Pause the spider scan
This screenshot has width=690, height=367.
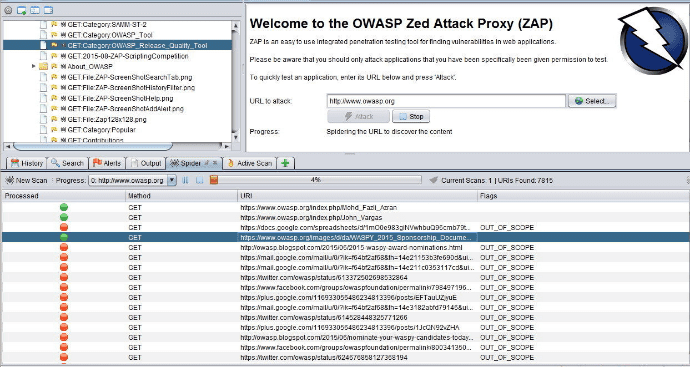[185, 180]
